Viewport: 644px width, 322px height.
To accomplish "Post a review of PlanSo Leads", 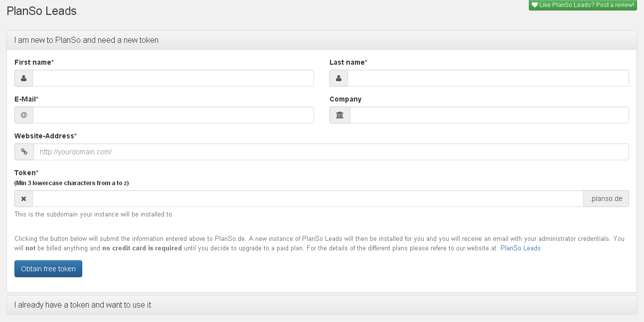I will point(583,5).
